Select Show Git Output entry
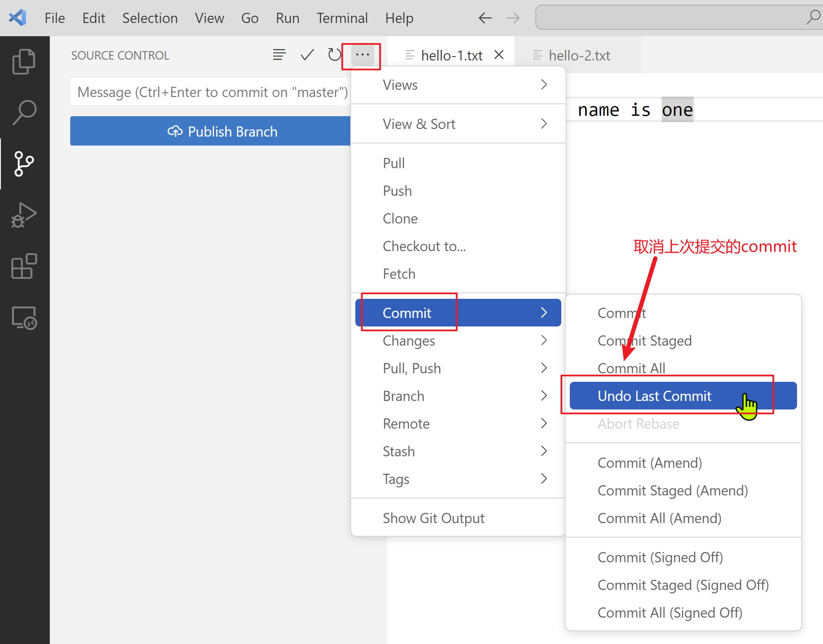Image resolution: width=823 pixels, height=644 pixels. [433, 518]
